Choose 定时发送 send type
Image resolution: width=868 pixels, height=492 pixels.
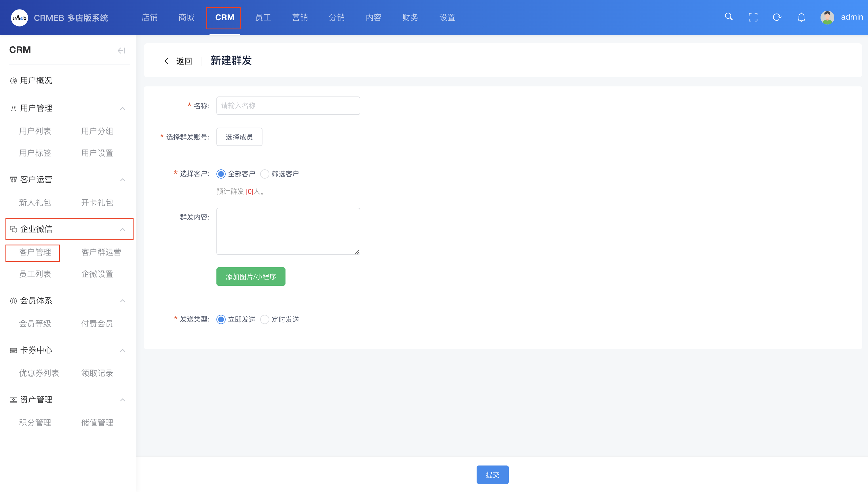[x=265, y=319]
